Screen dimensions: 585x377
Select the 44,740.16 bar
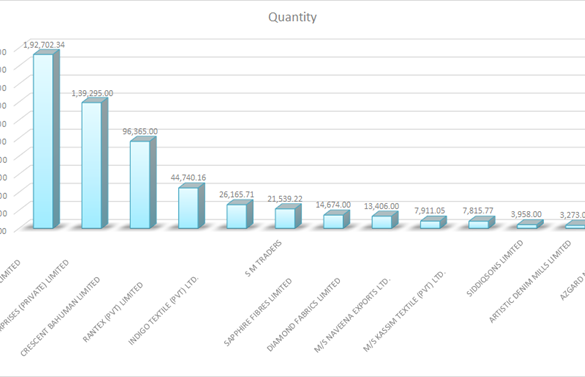(x=191, y=206)
